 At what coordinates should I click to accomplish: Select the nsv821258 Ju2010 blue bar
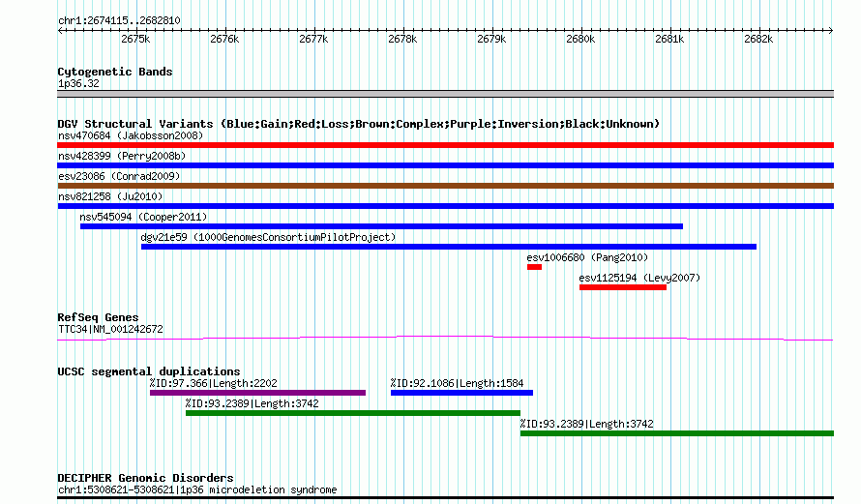445,206
